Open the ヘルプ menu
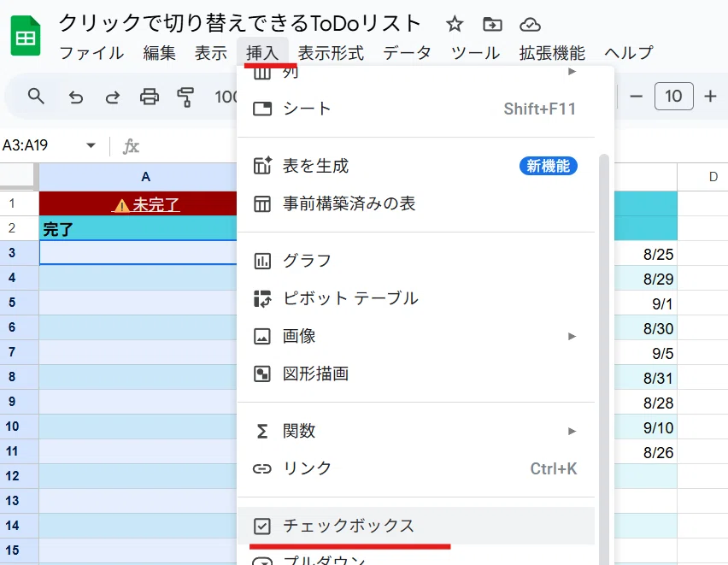728x565 pixels. coord(628,53)
